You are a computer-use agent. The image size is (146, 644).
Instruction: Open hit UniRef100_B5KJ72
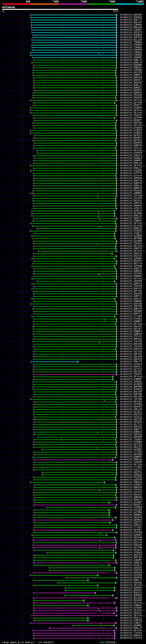(131, 20)
